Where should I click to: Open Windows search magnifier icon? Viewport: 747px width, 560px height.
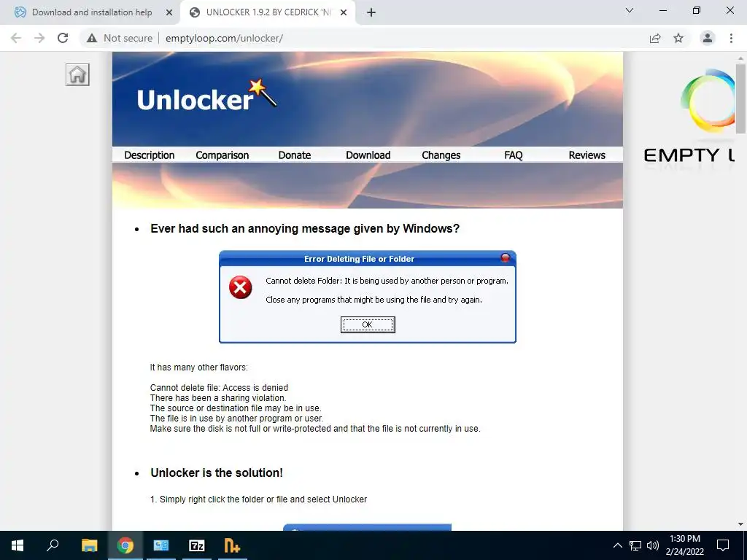pyautogui.click(x=53, y=545)
